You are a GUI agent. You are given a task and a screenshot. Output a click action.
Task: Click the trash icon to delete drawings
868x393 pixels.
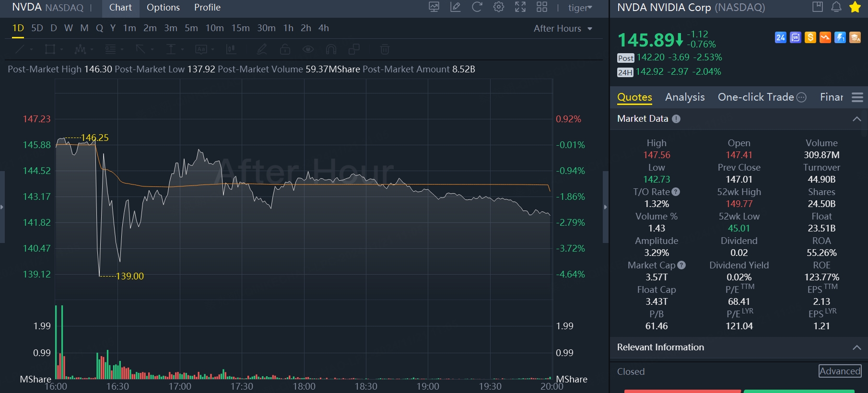385,49
